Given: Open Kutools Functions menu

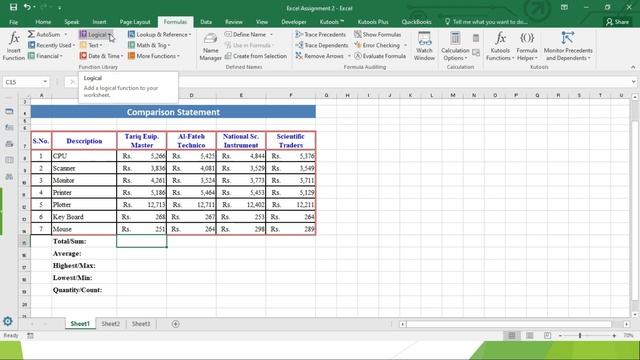Looking at the screenshot, I should [500, 46].
